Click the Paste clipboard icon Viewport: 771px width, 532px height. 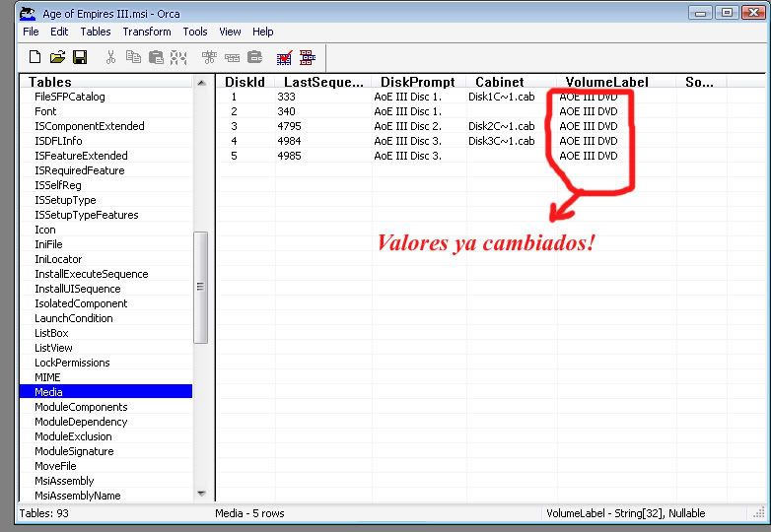pyautogui.click(x=156, y=57)
